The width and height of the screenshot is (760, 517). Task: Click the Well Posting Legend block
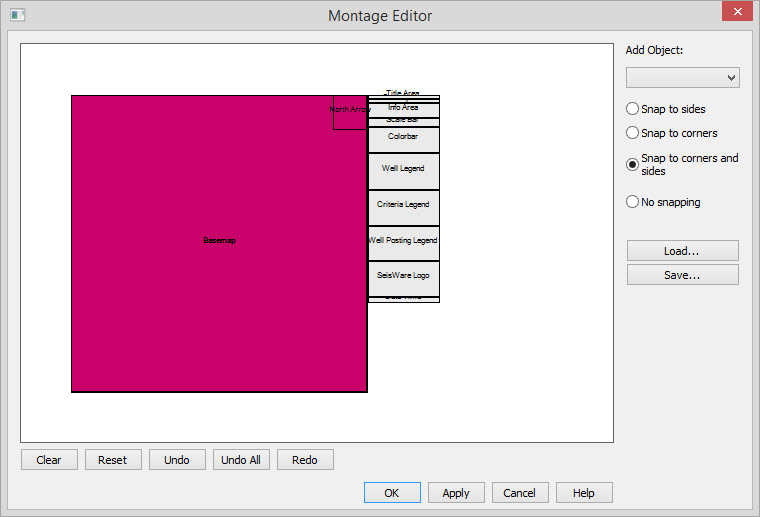403,242
